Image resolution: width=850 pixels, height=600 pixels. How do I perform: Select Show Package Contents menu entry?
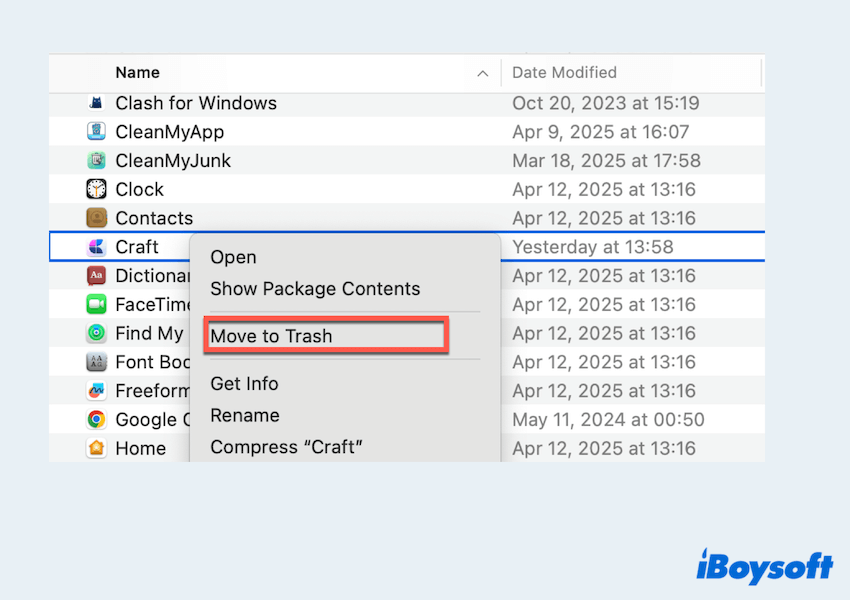coord(315,289)
